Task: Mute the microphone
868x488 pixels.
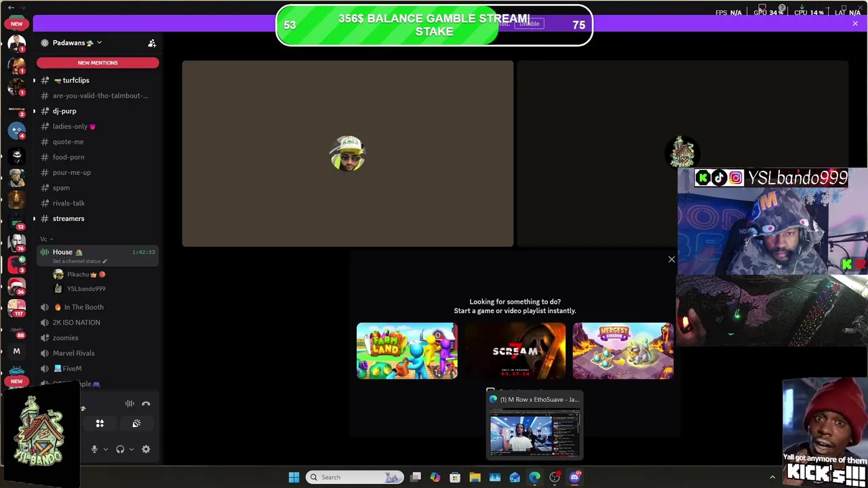Action: [94, 449]
